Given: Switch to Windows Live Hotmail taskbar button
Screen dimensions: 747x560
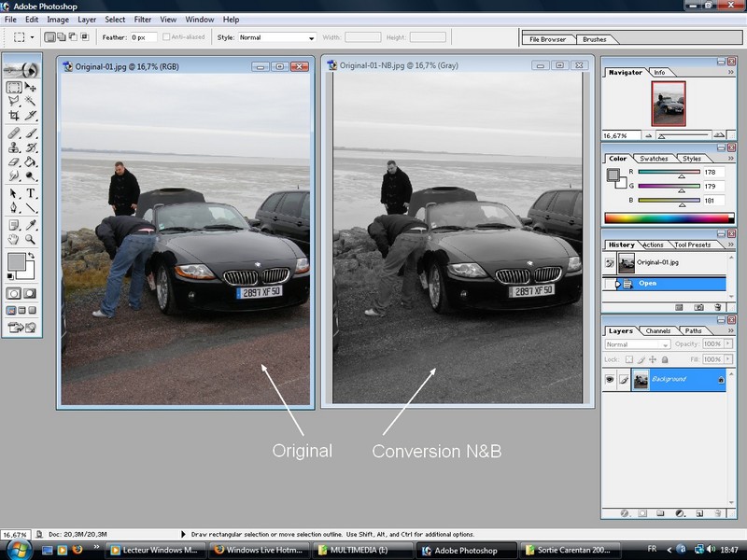Looking at the screenshot, I should pyautogui.click(x=260, y=550).
